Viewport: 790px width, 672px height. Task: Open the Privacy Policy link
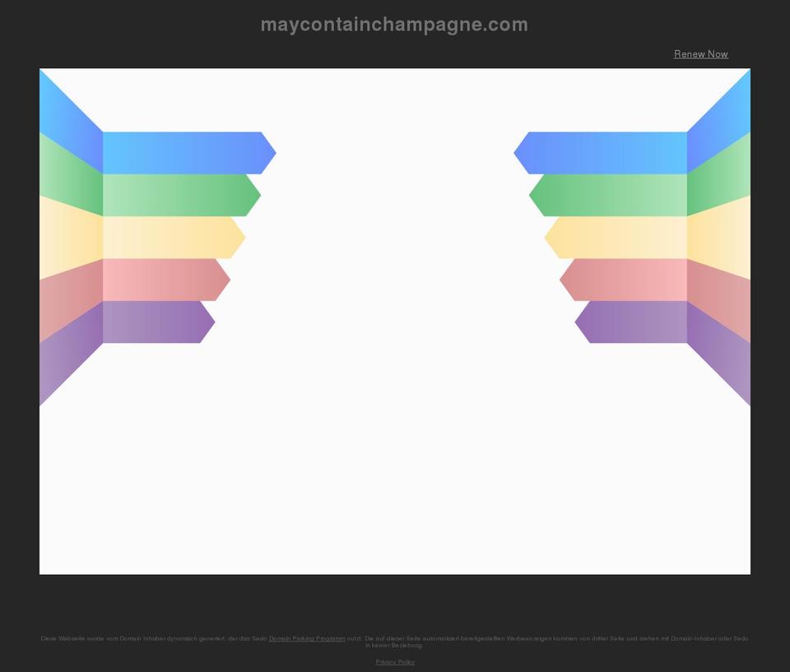tap(395, 662)
